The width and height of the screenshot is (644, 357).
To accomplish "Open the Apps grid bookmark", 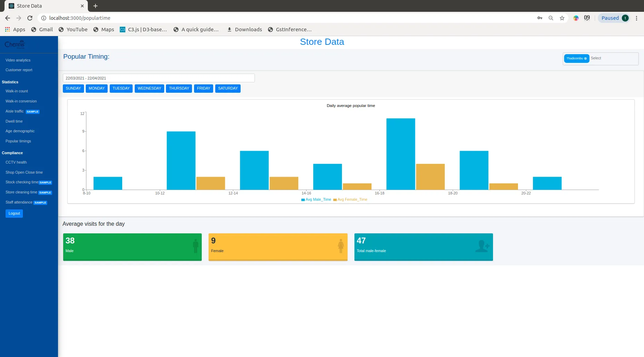I will (15, 30).
